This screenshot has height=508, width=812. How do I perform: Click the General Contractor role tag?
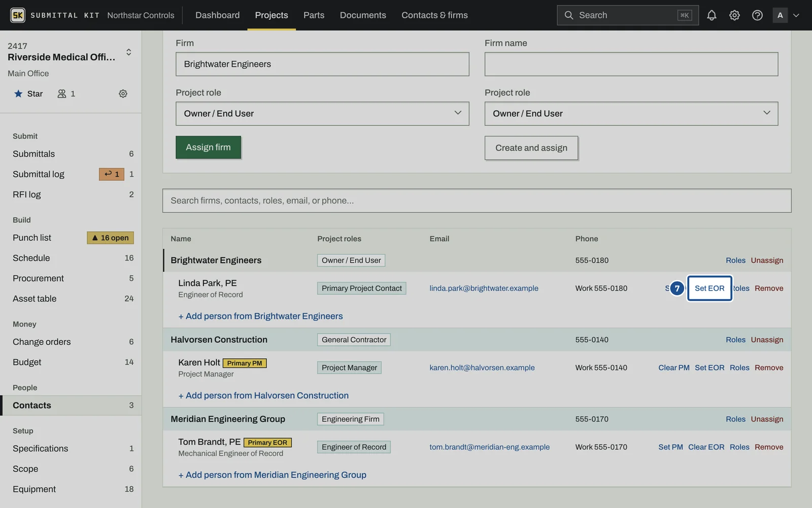pyautogui.click(x=354, y=340)
